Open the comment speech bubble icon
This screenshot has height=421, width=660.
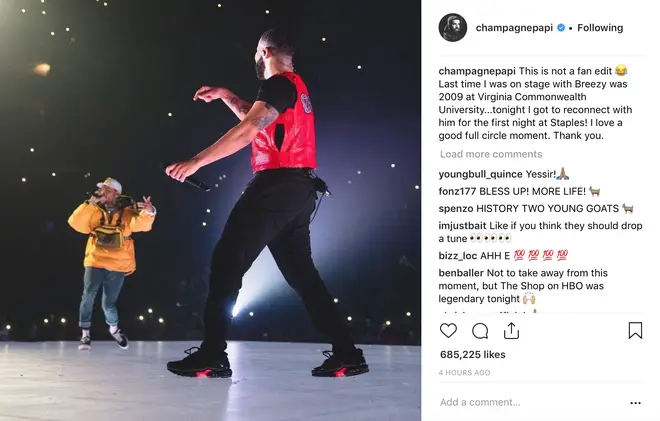(480, 331)
